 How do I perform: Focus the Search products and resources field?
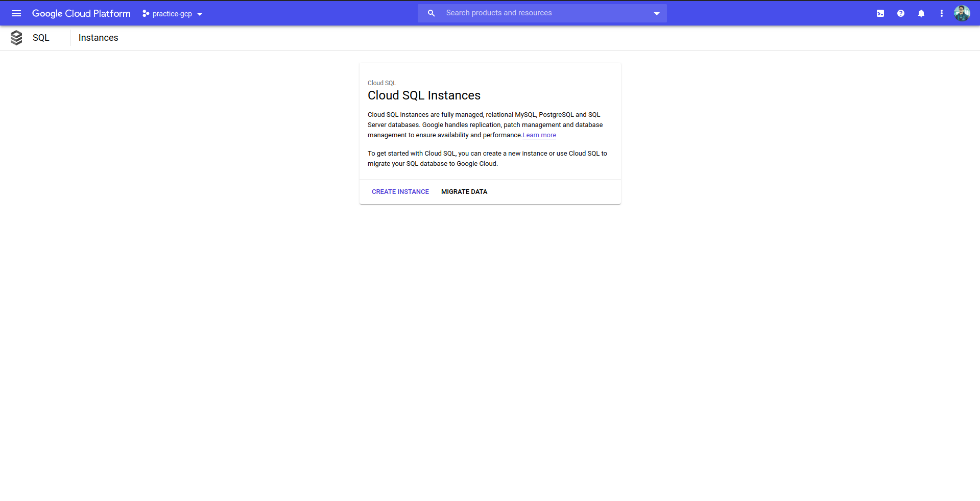point(542,13)
